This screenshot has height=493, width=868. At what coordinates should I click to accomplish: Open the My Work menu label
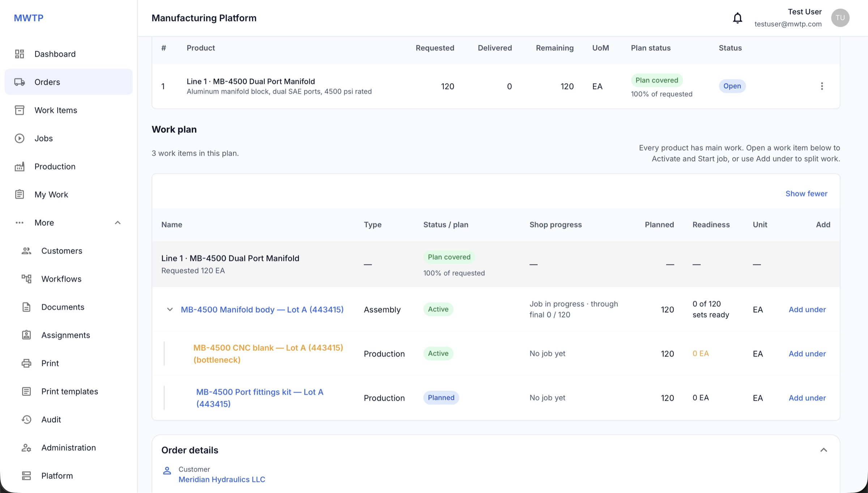click(51, 195)
